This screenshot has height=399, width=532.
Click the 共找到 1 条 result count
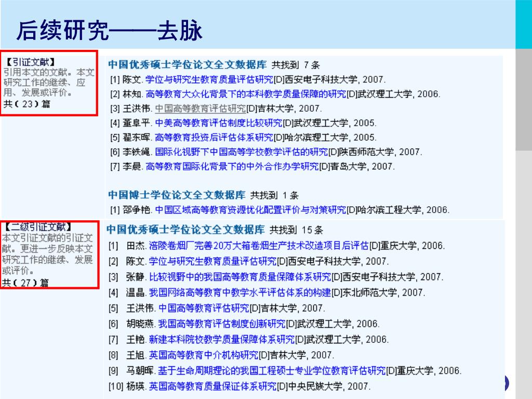tap(274, 195)
